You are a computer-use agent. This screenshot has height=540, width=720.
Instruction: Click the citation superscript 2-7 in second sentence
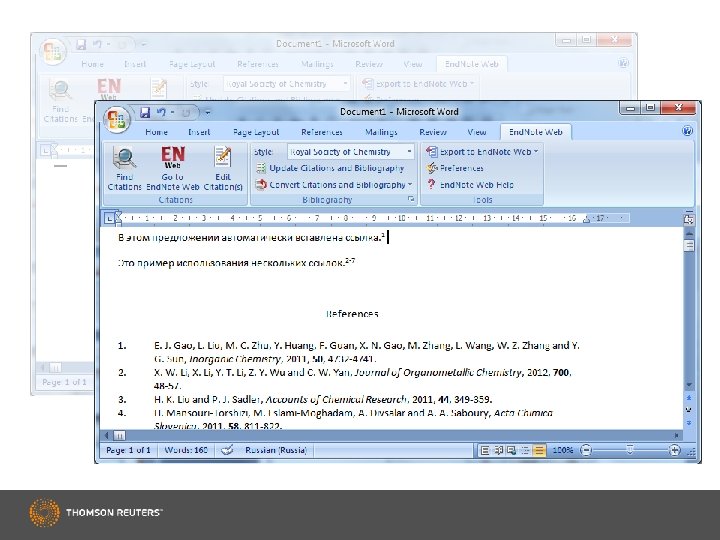coord(350,261)
